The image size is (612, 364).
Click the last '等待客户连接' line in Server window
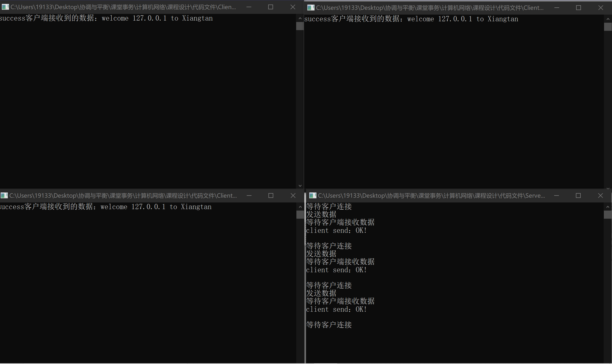[329, 325]
